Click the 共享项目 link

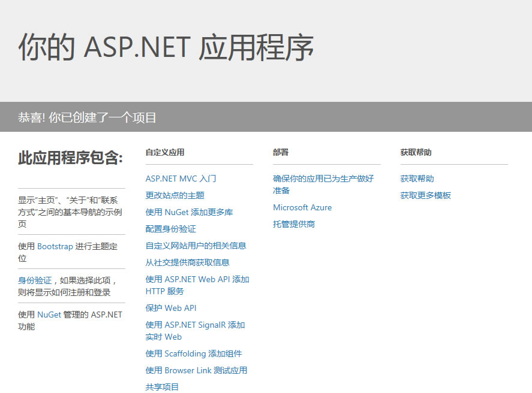coord(162,387)
